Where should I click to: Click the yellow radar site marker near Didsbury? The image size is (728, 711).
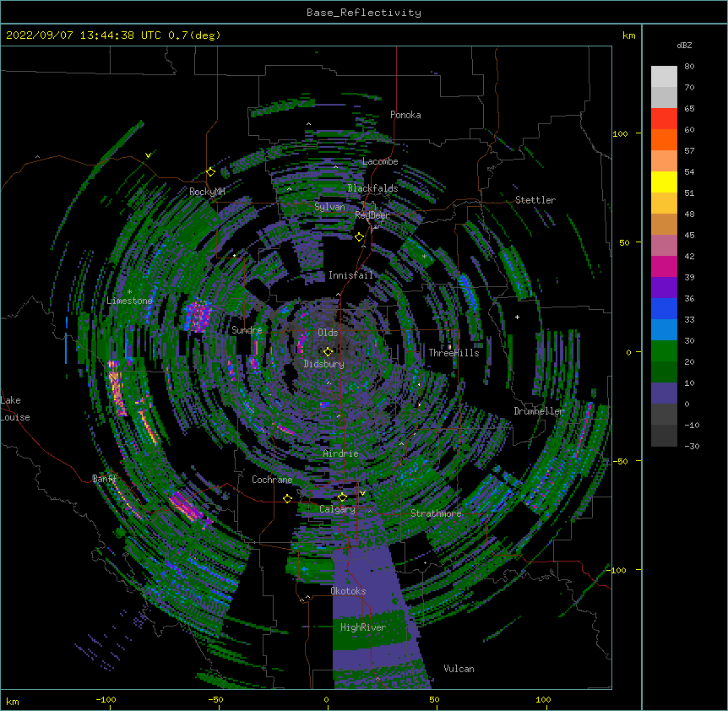(328, 351)
